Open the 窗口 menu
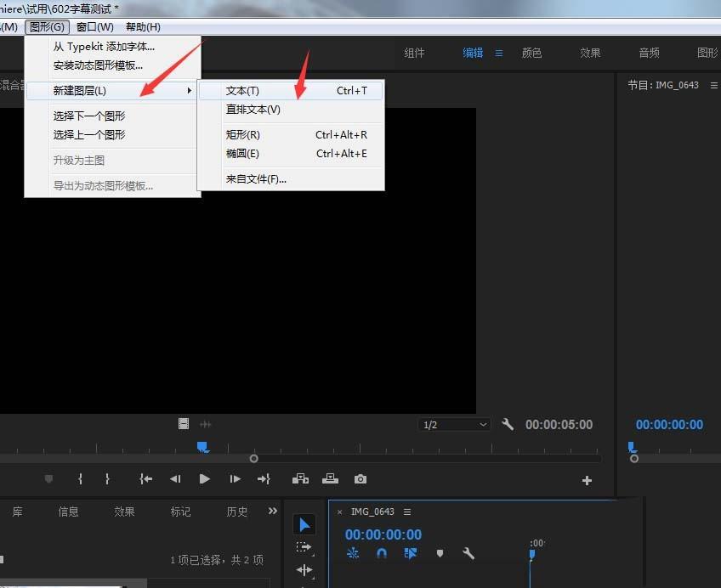Screen dimensions: 721x588 tap(94, 26)
